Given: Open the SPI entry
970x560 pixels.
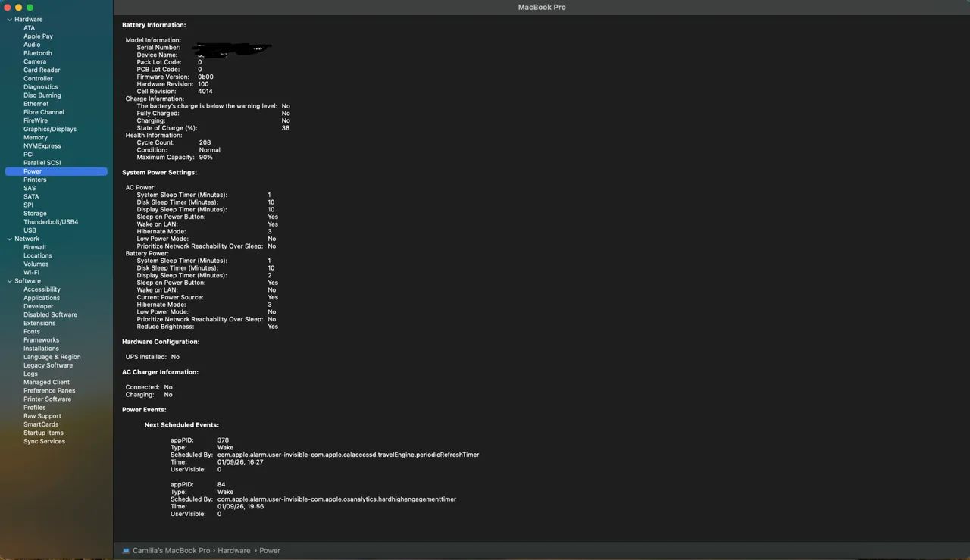Looking at the screenshot, I should tap(28, 205).
